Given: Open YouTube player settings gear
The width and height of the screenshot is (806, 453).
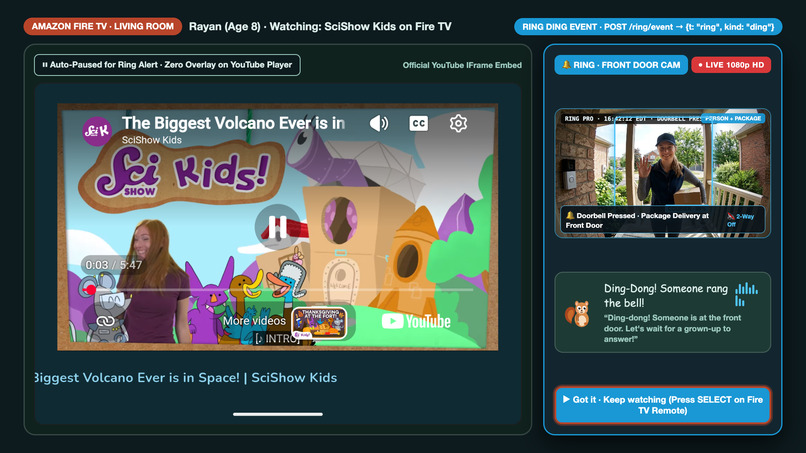Looking at the screenshot, I should [458, 123].
